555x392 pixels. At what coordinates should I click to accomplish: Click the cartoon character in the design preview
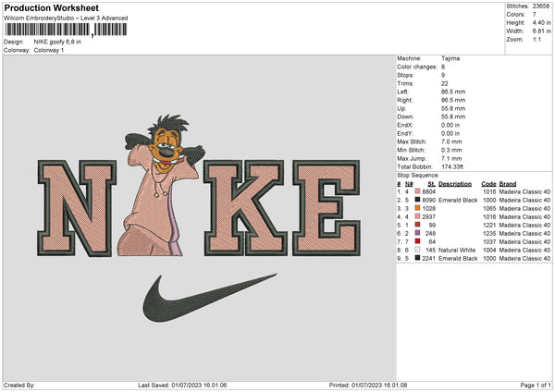161,186
